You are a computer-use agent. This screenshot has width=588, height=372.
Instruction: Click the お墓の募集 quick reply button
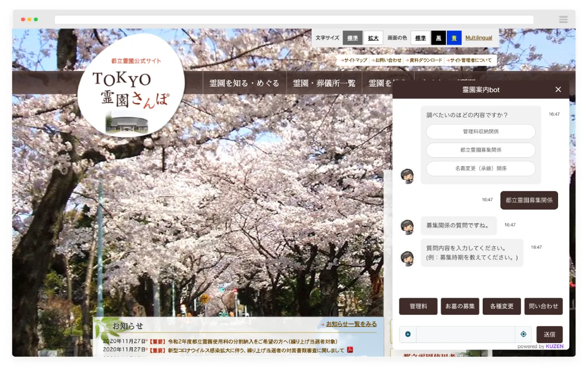[460, 306]
